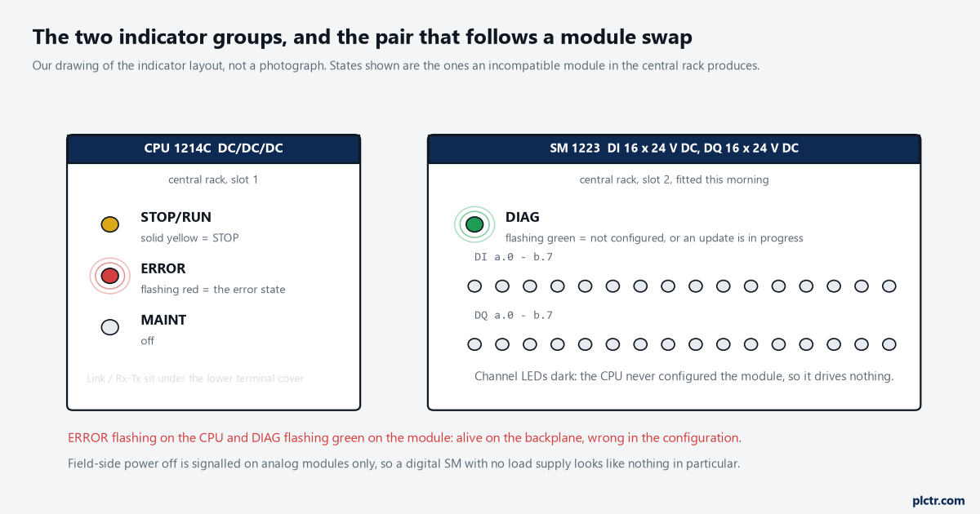Click the last DQ channel LED
This screenshot has height=514, width=980.
[x=889, y=344]
